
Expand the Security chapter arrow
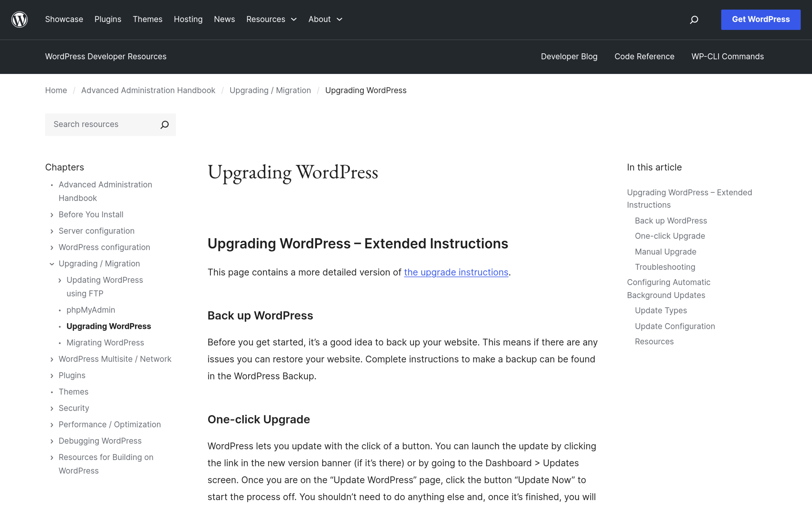pos(52,408)
